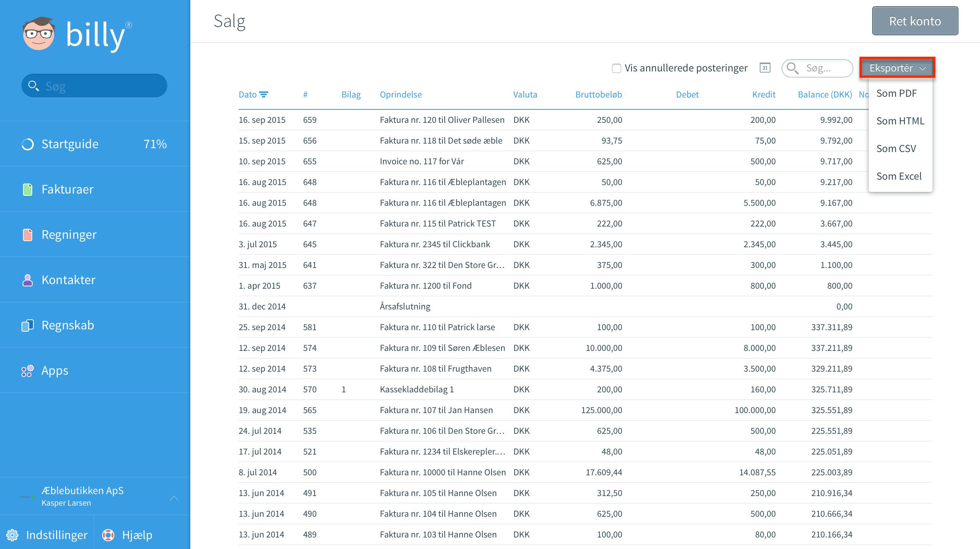Click entry number 659 cell
This screenshot has height=549, width=980.
[310, 120]
